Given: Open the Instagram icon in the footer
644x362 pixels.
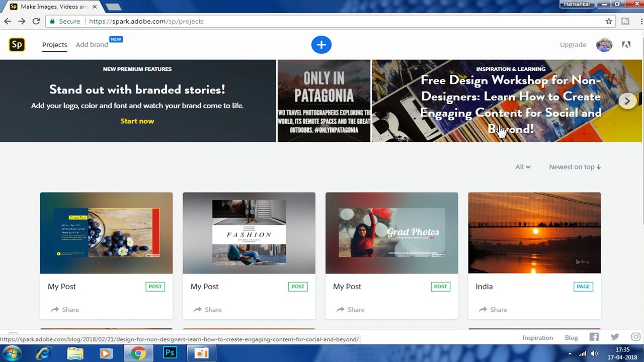Looking at the screenshot, I should coord(636,337).
